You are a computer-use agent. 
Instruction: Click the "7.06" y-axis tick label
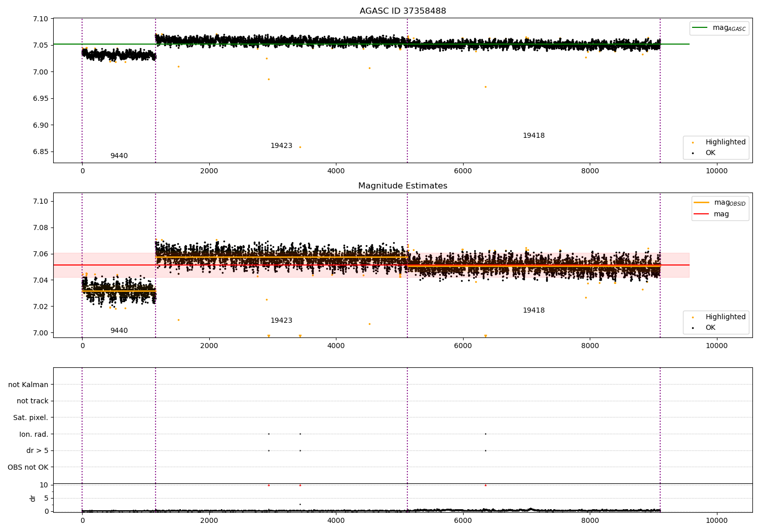point(41,254)
